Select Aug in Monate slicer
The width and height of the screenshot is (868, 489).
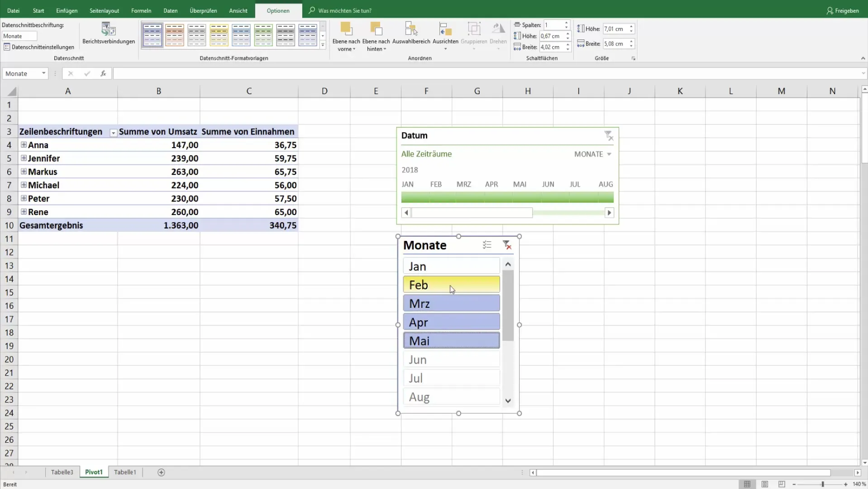451,397
